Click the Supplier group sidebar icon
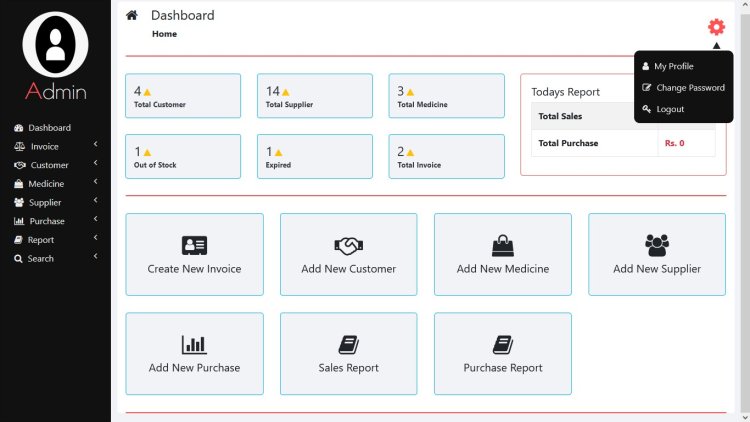The image size is (750, 422). (x=19, y=202)
